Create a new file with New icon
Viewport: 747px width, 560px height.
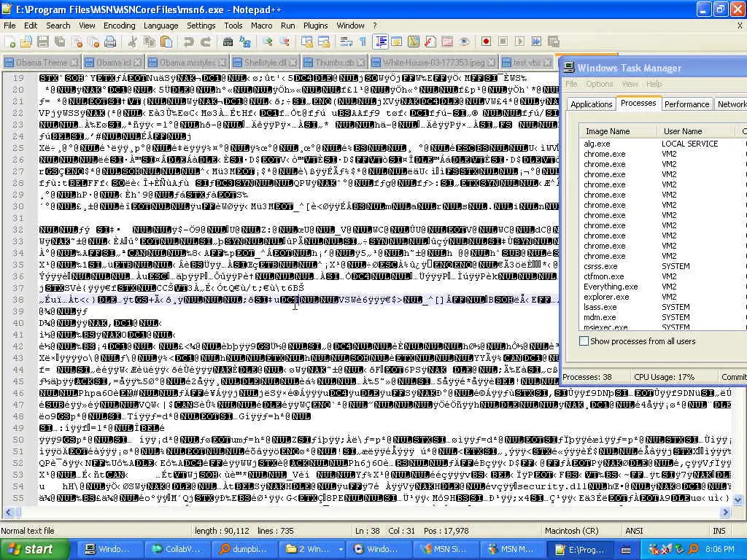(x=9, y=42)
